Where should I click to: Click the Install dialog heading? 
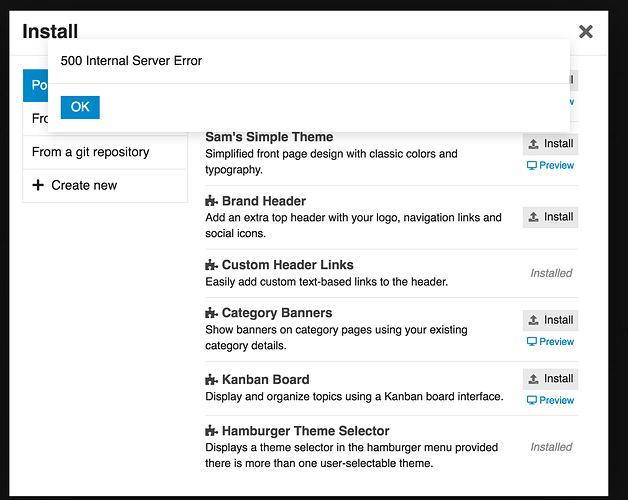coord(50,32)
